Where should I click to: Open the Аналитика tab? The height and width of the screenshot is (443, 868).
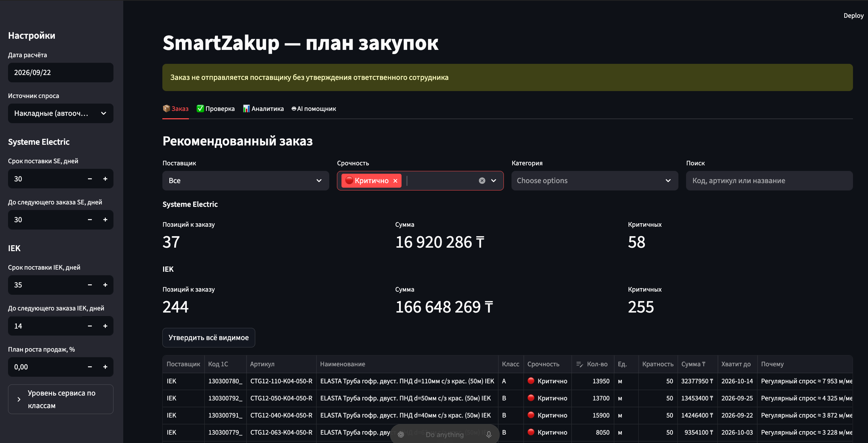tap(263, 109)
